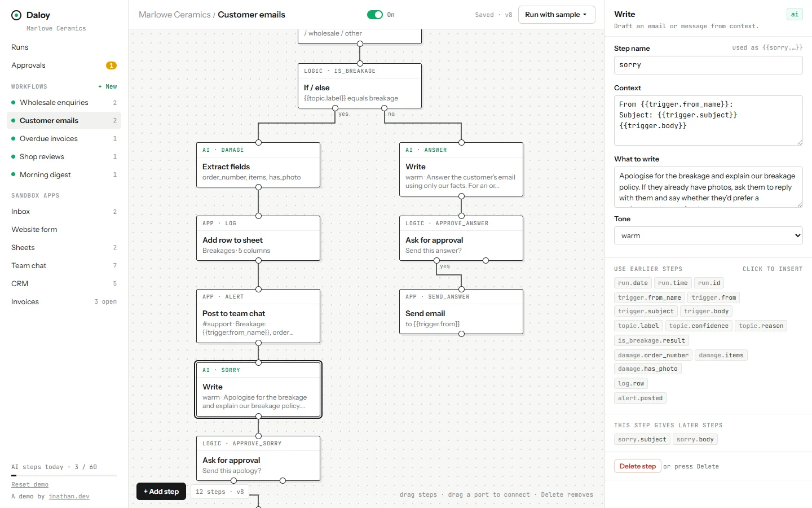Click the Step name input field
The image size is (812, 508).
(x=708, y=65)
